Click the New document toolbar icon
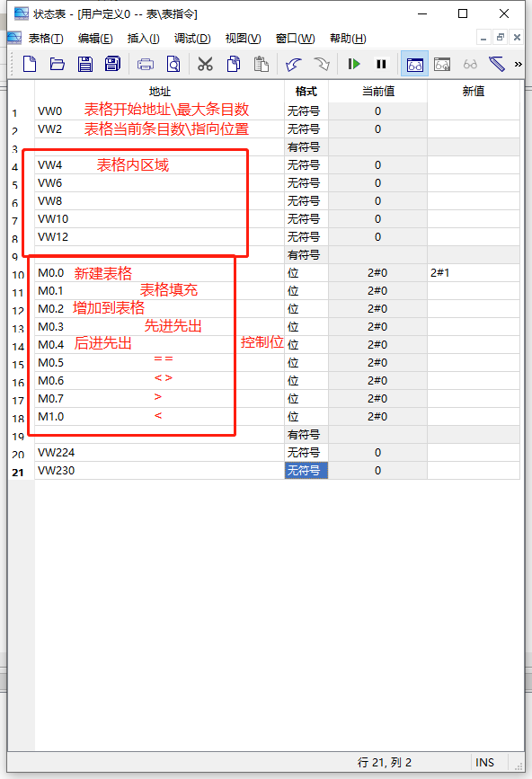This screenshot has height=779, width=532. 30,64
